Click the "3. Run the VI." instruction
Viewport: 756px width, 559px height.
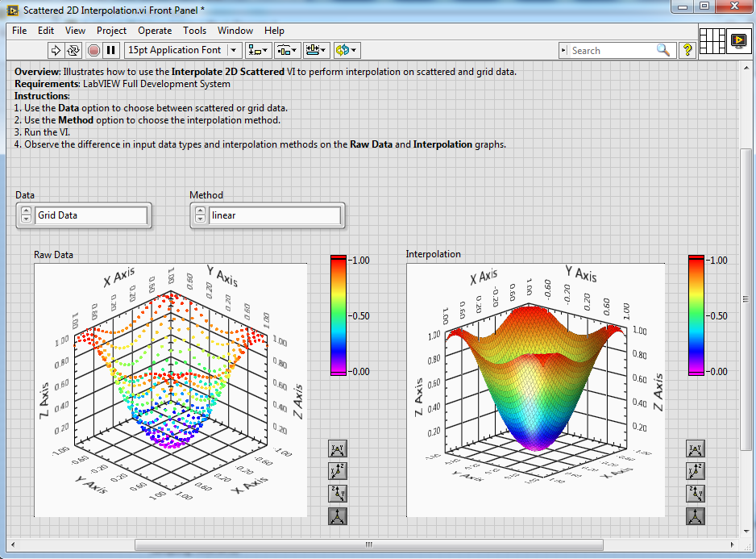(42, 132)
